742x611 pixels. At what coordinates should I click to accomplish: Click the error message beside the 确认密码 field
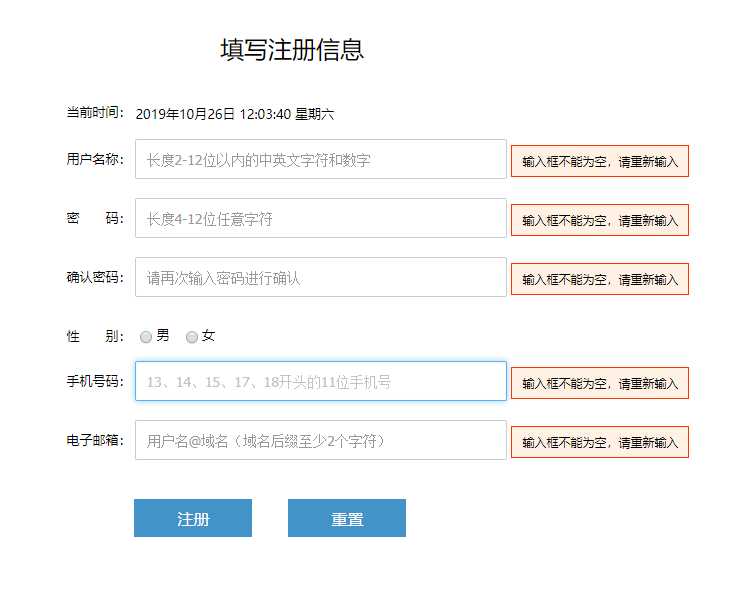(599, 279)
